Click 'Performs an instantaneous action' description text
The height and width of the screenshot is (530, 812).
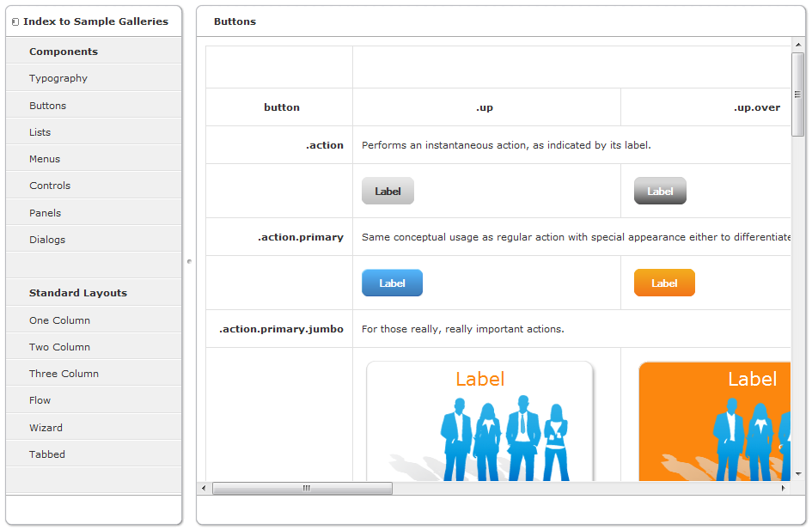pyautogui.click(x=506, y=145)
